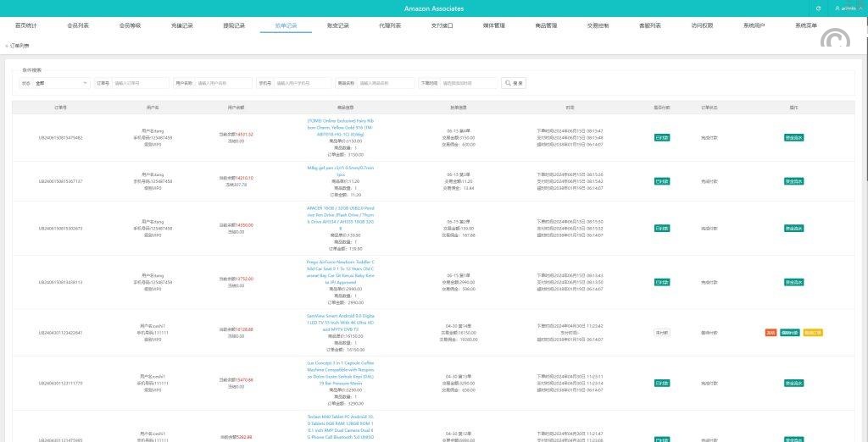The image size is (868, 442).
Task: Click the yellow button in the unpaid order row
Action: tap(812, 333)
